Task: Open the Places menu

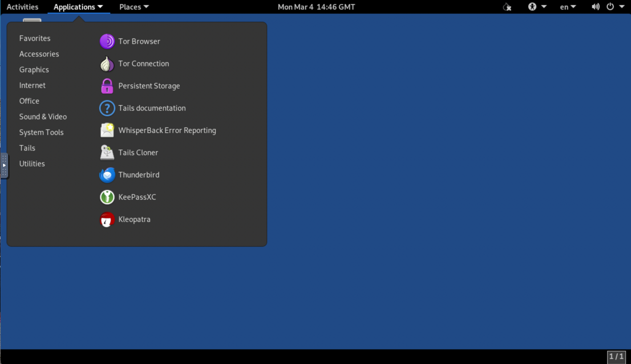Action: [x=134, y=7]
